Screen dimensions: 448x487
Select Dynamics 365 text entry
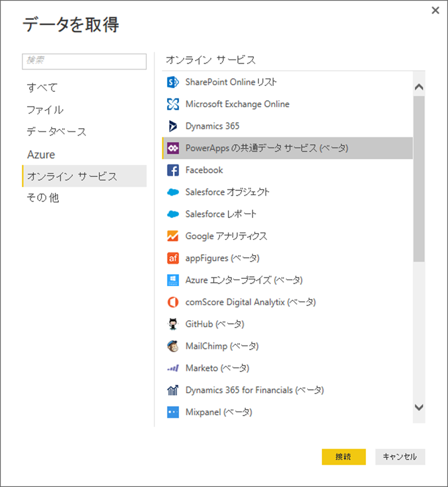(213, 126)
